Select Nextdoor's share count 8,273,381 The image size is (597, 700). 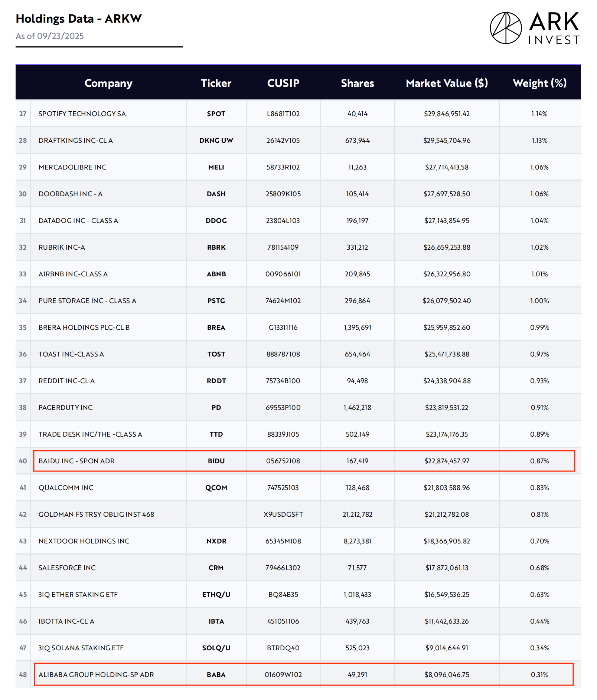[358, 541]
